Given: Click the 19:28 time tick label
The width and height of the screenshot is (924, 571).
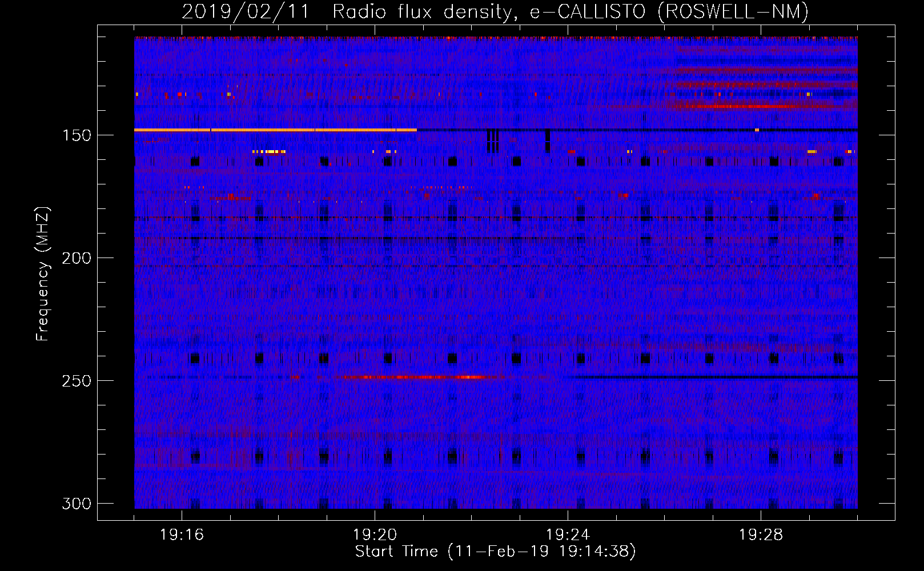Looking at the screenshot, I should (x=761, y=535).
